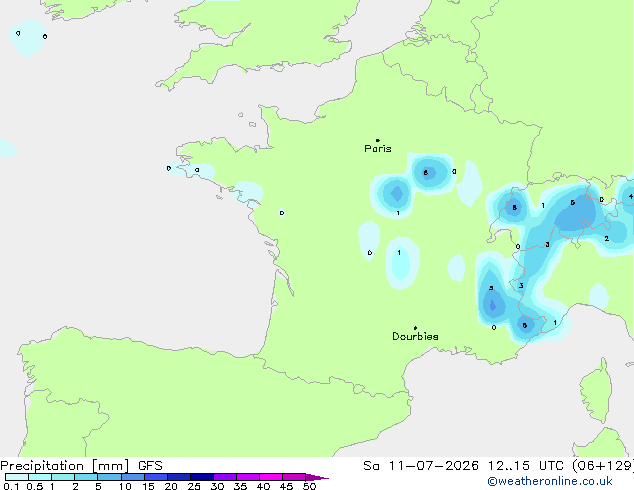The width and height of the screenshot is (634, 490).
Task: Click the 0.5 to 1 mm legend swatch
Action: pos(40,477)
